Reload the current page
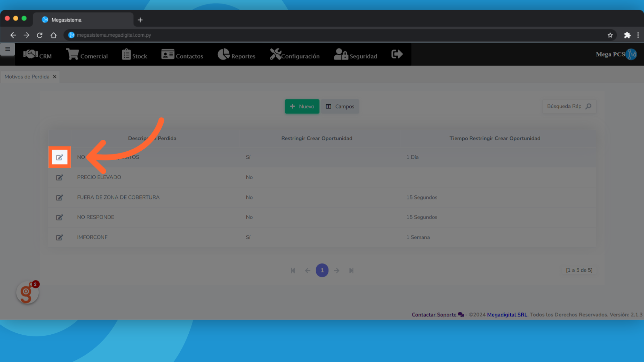This screenshot has height=362, width=644. tap(40, 35)
